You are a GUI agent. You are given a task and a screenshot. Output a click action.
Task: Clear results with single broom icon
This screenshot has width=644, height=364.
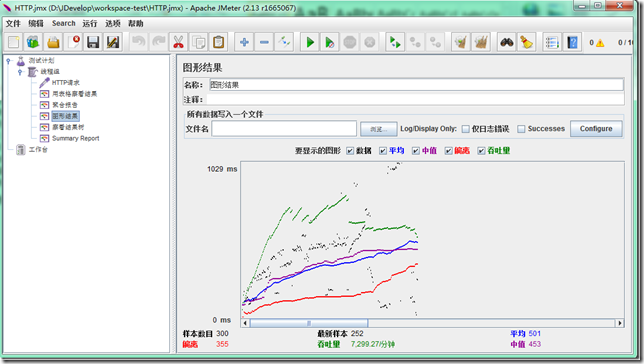pyautogui.click(x=461, y=42)
